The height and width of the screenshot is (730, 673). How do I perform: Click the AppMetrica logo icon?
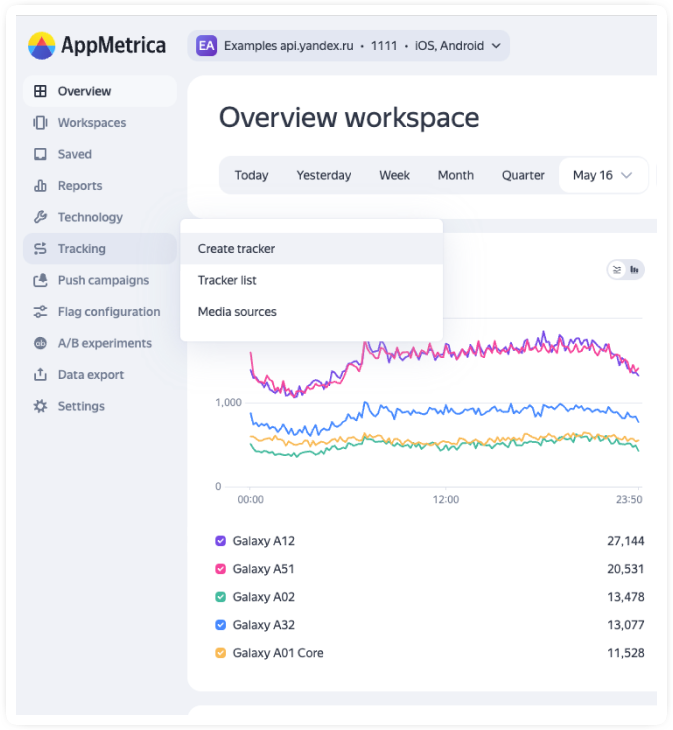pos(42,46)
